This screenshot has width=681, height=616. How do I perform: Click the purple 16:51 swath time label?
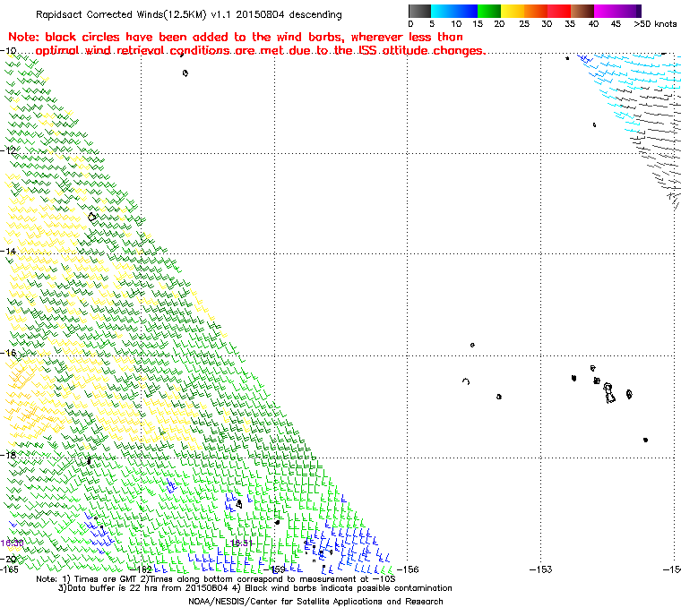pyautogui.click(x=241, y=543)
